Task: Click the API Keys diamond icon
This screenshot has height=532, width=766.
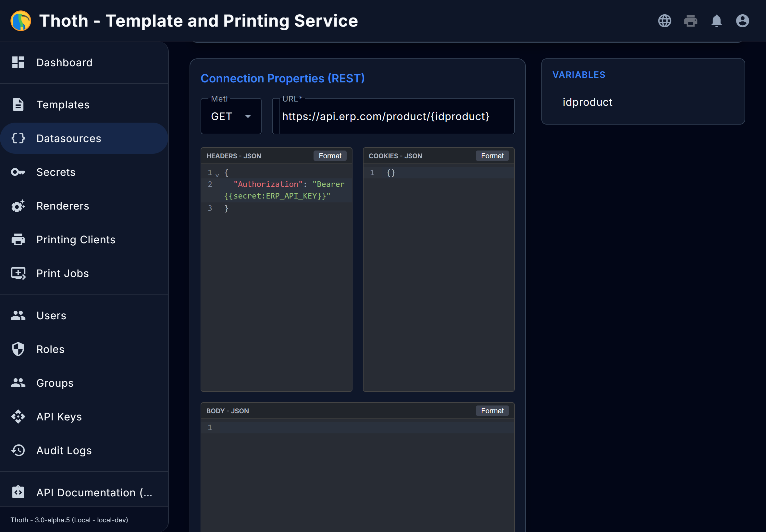Action: (18, 416)
